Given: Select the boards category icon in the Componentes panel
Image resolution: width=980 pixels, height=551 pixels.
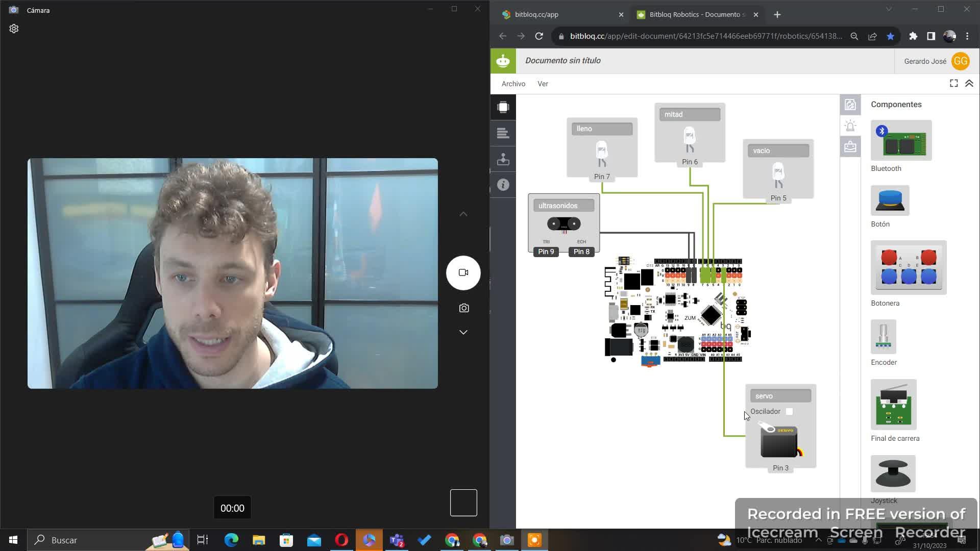Looking at the screenshot, I should point(850,105).
